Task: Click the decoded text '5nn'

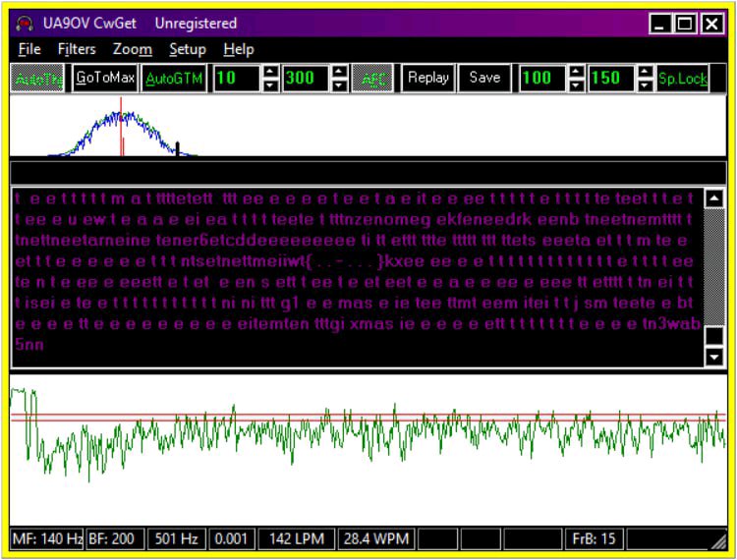Action: pos(29,345)
